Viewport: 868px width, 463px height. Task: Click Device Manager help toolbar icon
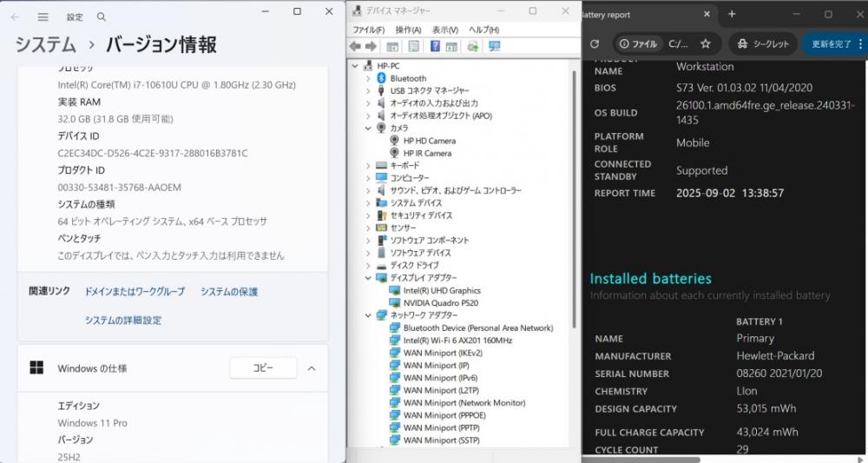coord(435,47)
